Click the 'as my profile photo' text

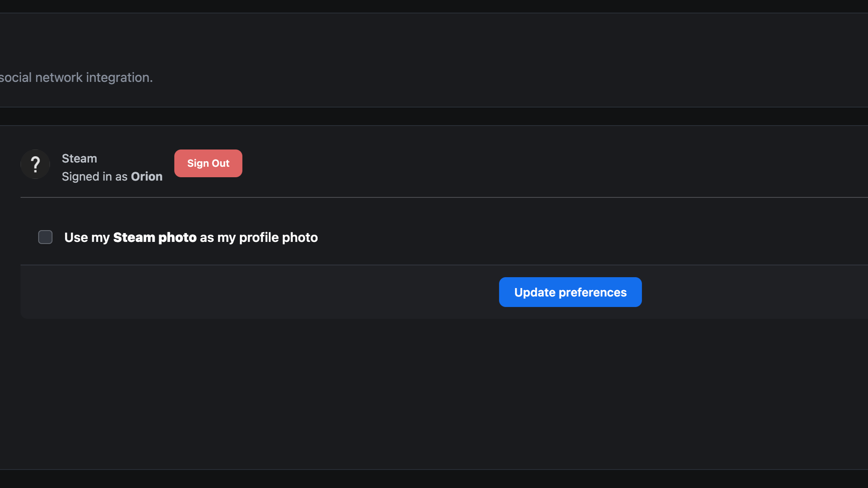(259, 237)
